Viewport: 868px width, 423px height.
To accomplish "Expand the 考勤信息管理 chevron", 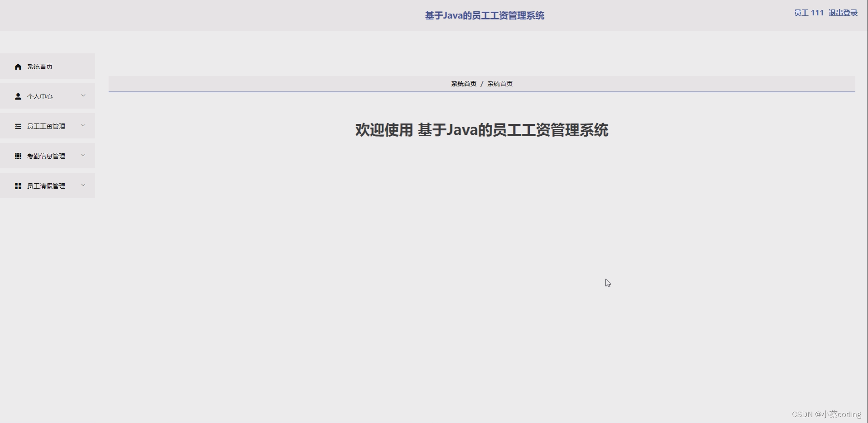I will click(83, 155).
